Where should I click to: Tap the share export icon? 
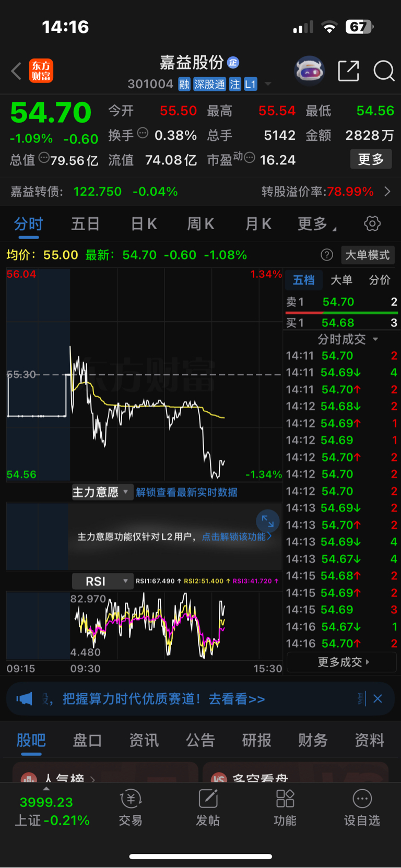pos(348,71)
